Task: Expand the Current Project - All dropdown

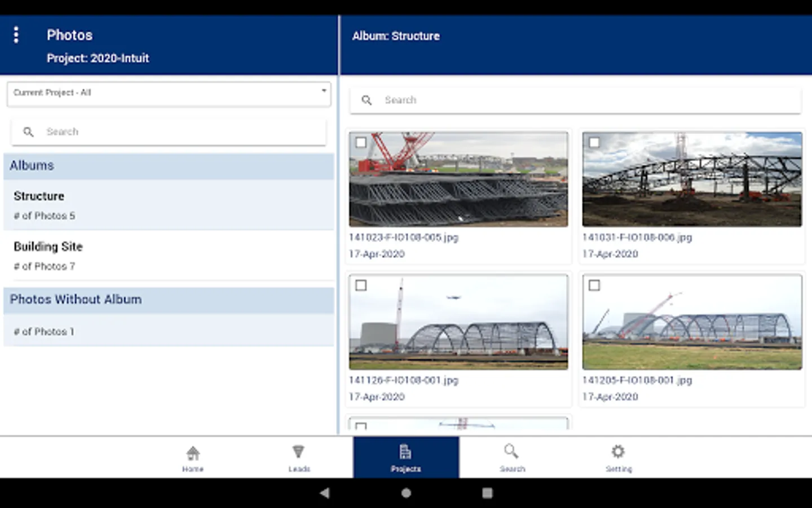Action: (169, 94)
